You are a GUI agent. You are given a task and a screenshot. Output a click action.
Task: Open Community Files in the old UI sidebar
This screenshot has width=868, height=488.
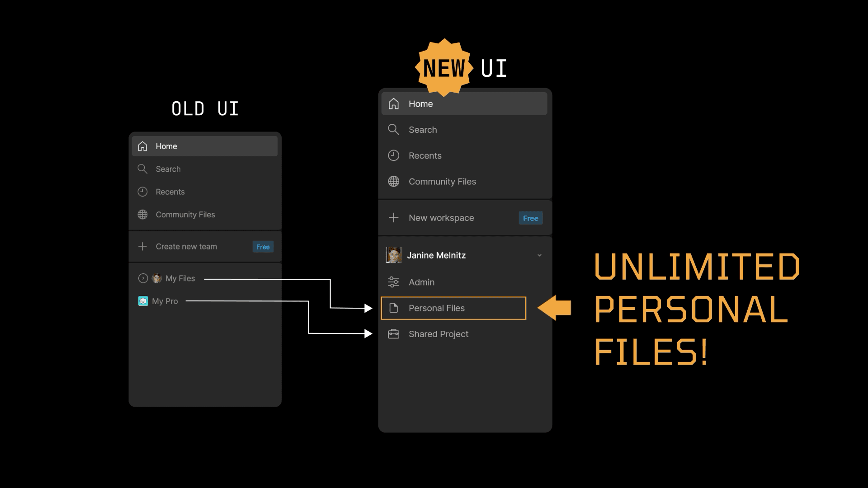pos(185,215)
